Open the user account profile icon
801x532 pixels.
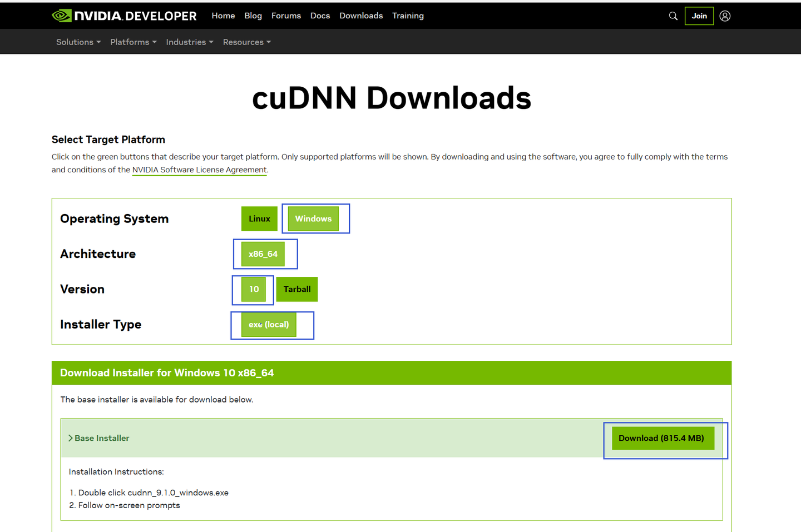click(x=725, y=16)
